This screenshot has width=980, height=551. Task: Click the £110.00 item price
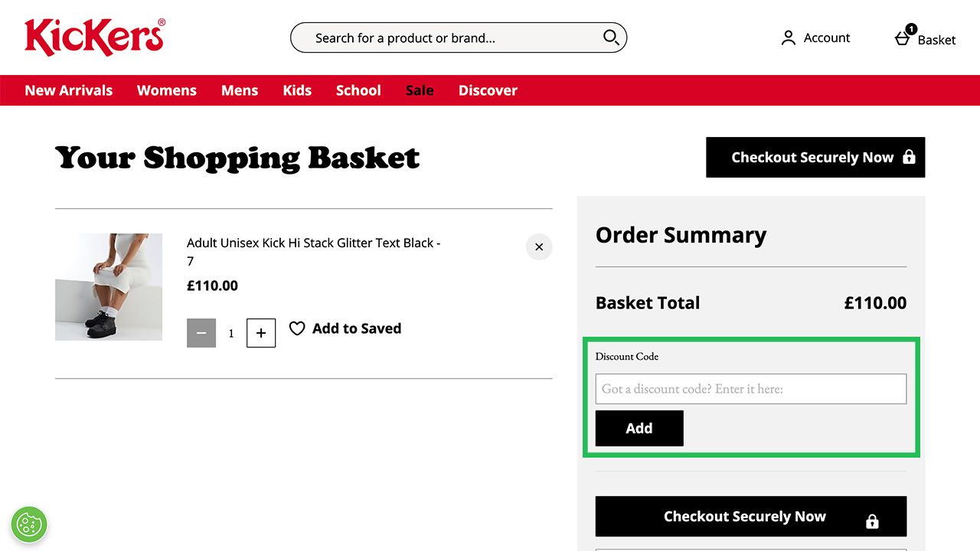(212, 285)
